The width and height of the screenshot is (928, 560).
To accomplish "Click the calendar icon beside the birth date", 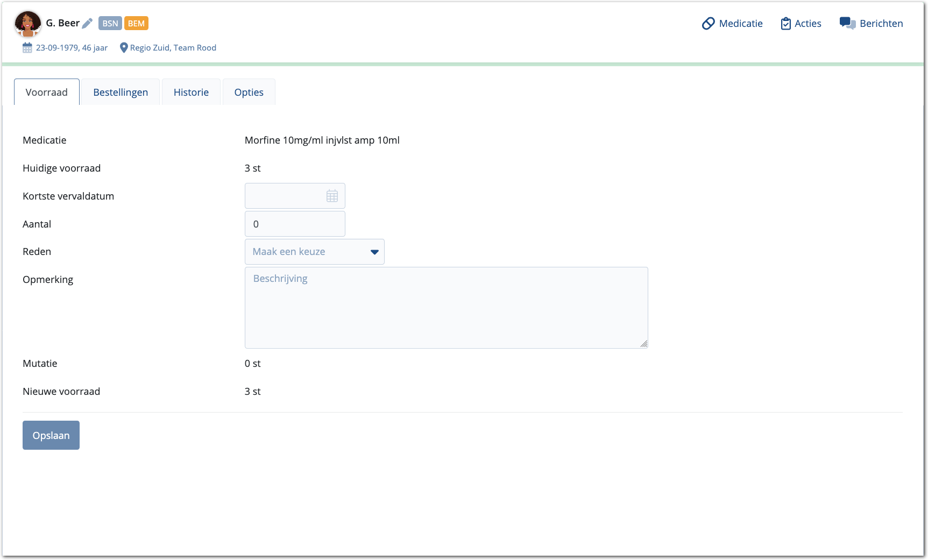I will (27, 48).
